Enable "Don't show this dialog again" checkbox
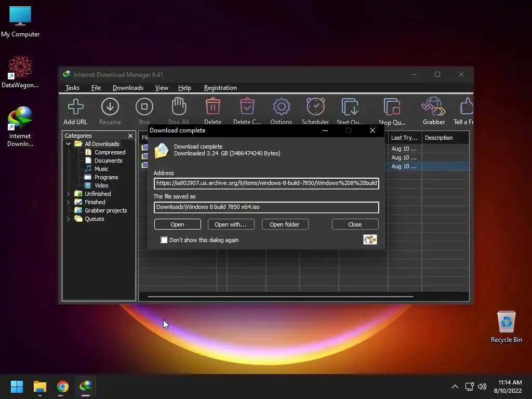This screenshot has width=532, height=399. (164, 240)
